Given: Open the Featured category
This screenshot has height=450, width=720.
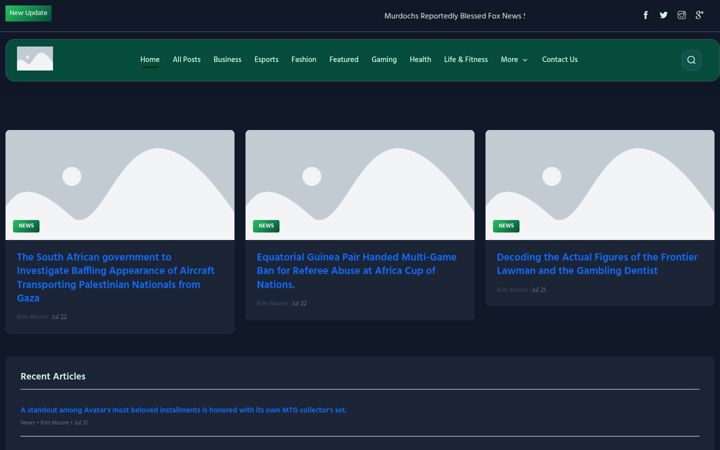Looking at the screenshot, I should pos(343,59).
